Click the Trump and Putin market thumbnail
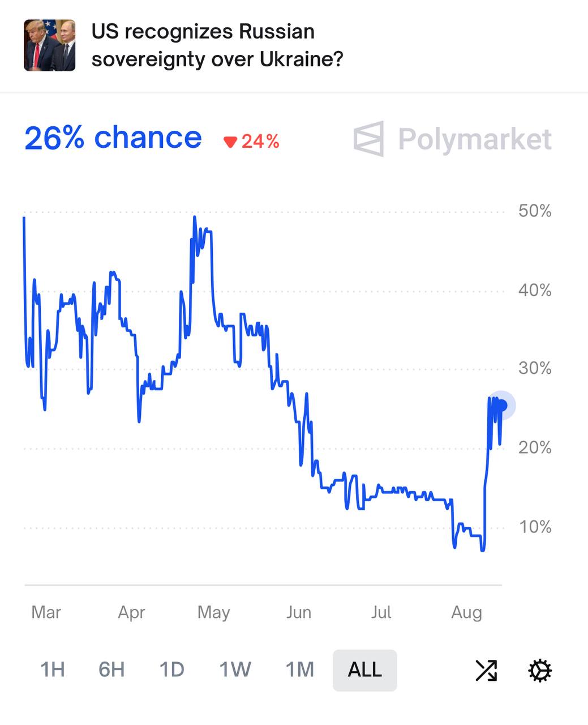Image resolution: width=588 pixels, height=725 pixels. pyautogui.click(x=50, y=45)
